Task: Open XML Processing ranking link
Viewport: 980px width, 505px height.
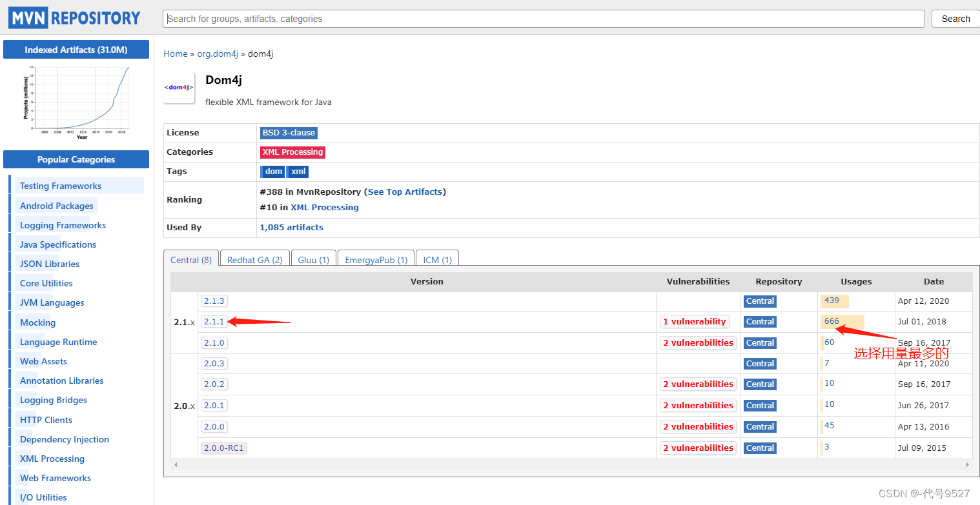Action: click(325, 208)
